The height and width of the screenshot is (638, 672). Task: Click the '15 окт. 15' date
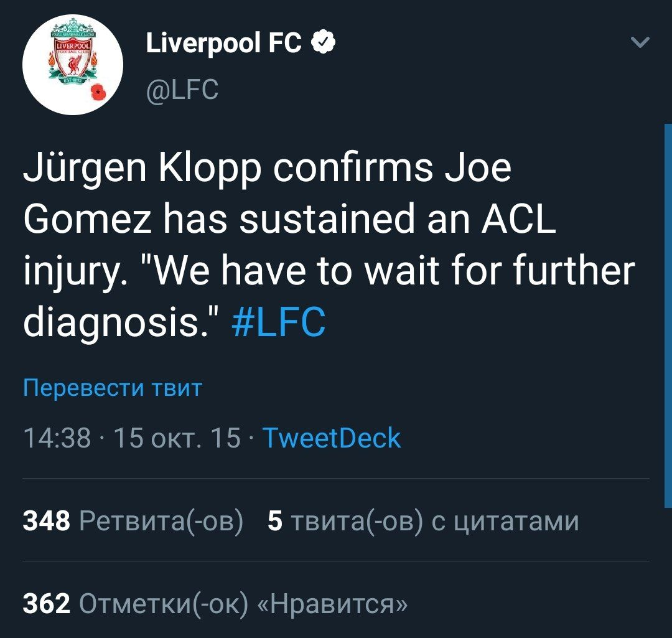177,438
